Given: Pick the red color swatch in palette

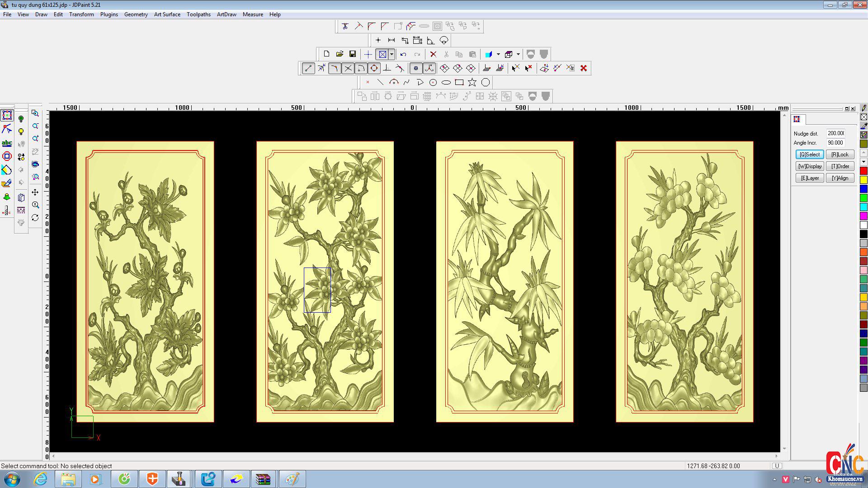Looking at the screenshot, I should point(863,171).
